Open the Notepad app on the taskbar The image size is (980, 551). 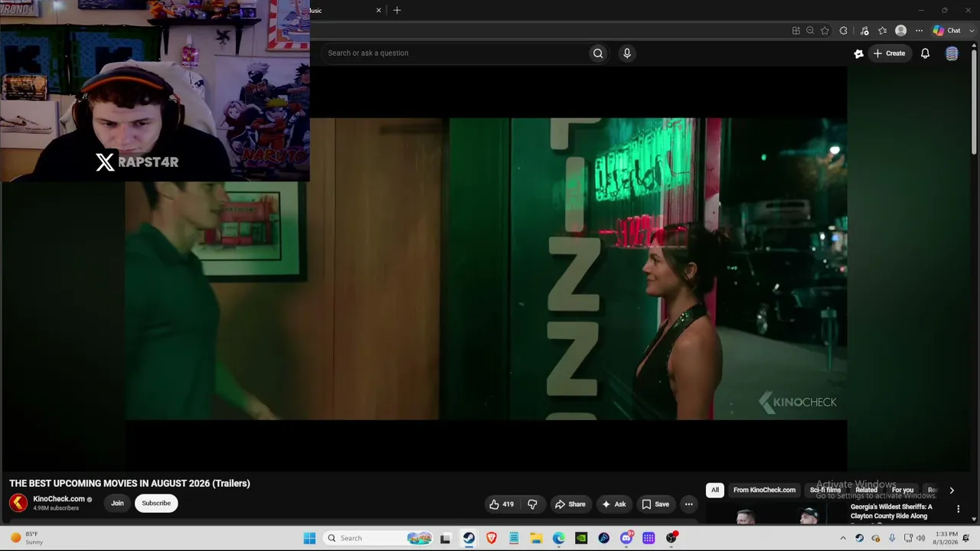coord(514,538)
